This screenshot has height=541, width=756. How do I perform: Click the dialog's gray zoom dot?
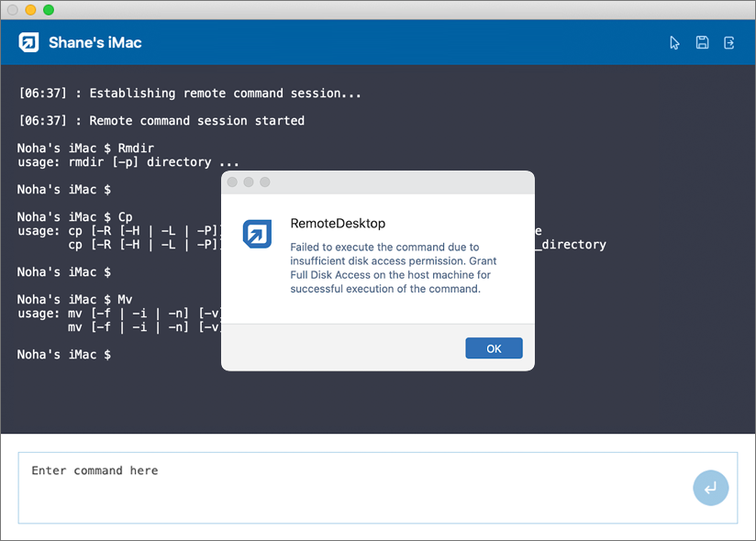tap(265, 182)
